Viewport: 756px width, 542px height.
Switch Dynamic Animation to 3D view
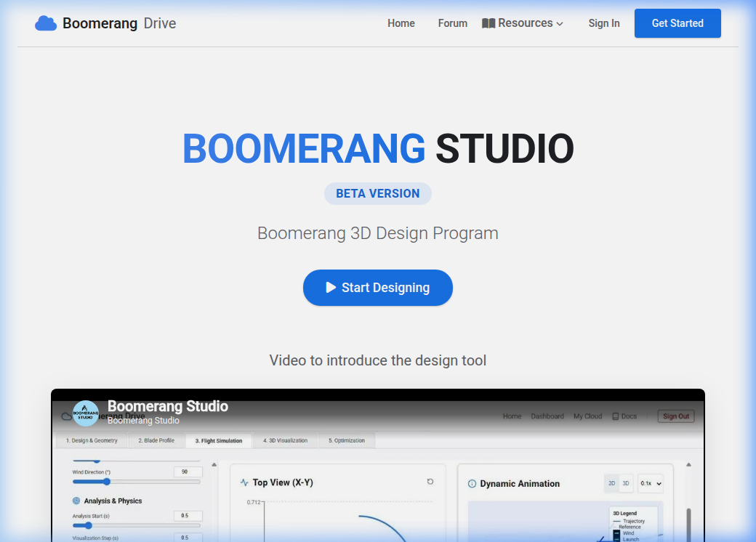626,483
